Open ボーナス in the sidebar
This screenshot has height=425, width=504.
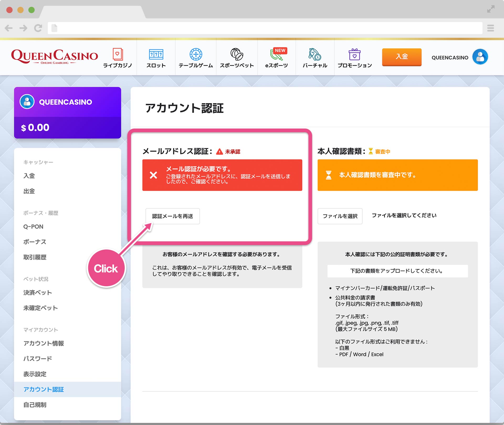[35, 242]
